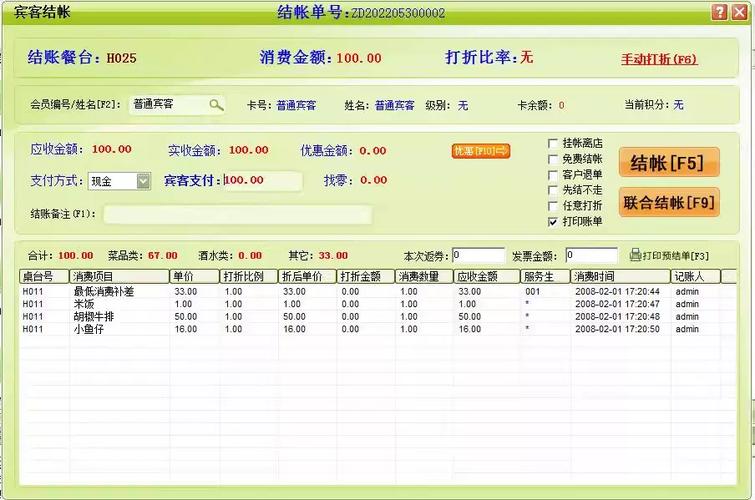Screen dimensions: 755x500
Task: Click the 宾客支付 amount field
Action: click(263, 181)
